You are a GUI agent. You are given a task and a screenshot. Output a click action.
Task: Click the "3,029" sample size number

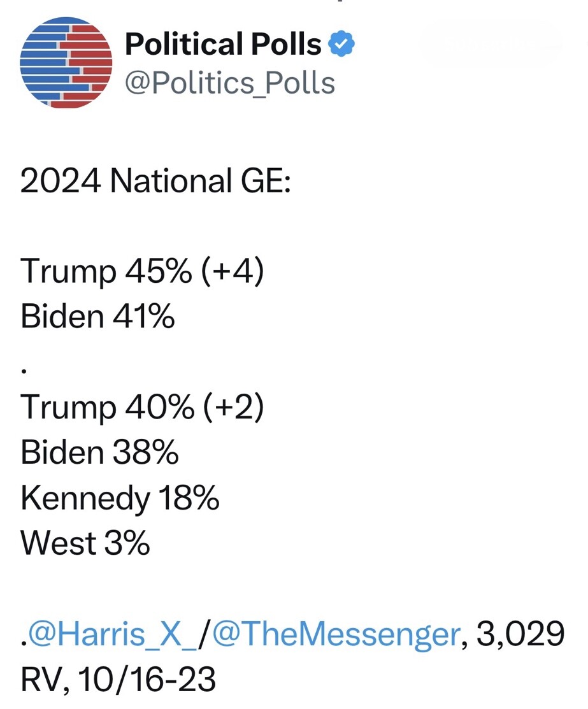pyautogui.click(x=520, y=634)
